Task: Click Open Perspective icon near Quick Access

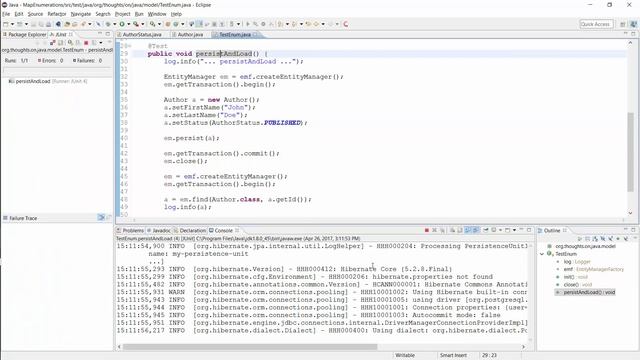Action: coord(622,24)
